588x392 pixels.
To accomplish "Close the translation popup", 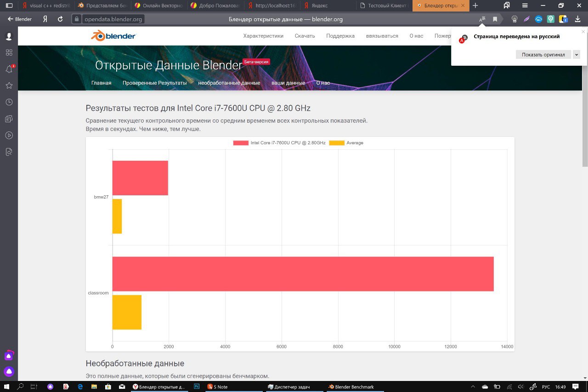I will click(583, 32).
